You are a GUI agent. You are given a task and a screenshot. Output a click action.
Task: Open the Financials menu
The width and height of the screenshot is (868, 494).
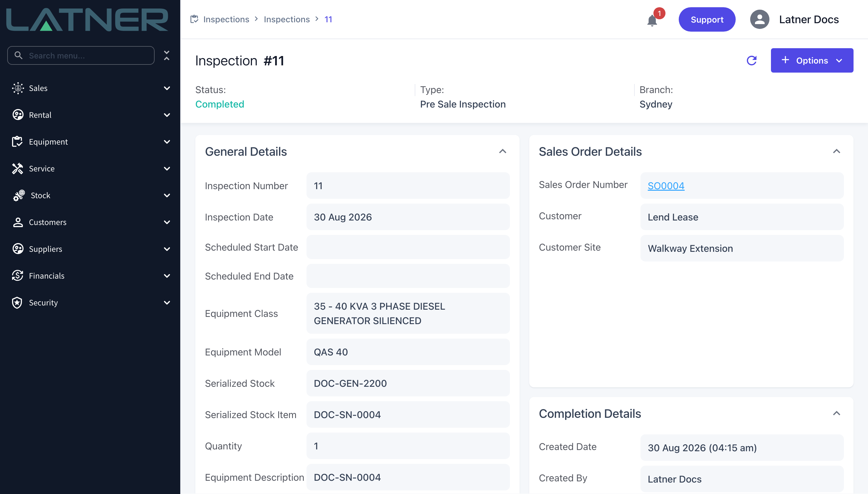(x=90, y=276)
